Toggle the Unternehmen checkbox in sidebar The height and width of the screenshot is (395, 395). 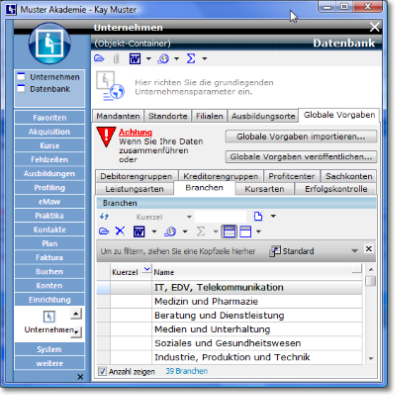(21, 77)
